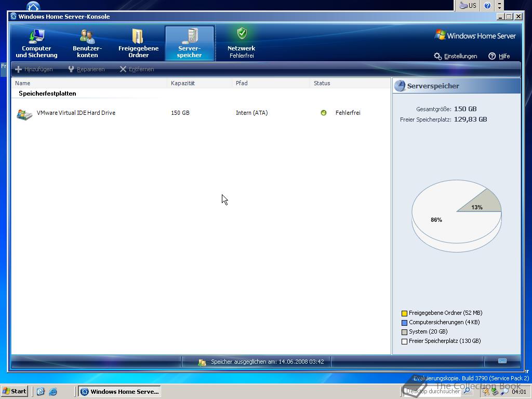Minimize the Windows Home Server console
This screenshot has width=532, height=399.
[500, 16]
